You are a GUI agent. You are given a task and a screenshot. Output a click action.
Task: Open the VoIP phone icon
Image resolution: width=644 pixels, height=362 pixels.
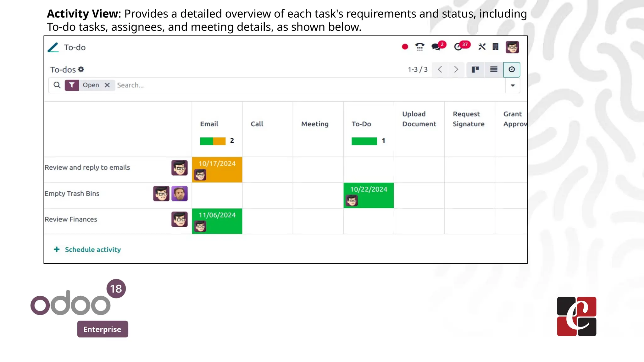(420, 47)
